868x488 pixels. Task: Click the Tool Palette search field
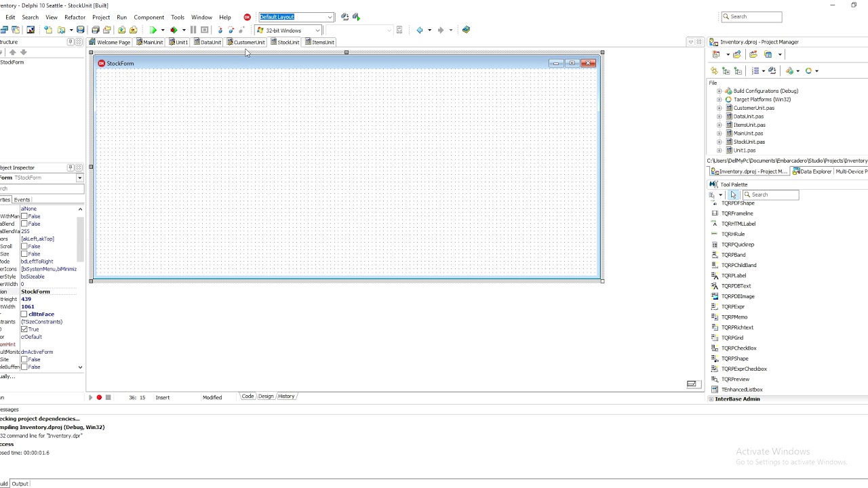tap(771, 195)
